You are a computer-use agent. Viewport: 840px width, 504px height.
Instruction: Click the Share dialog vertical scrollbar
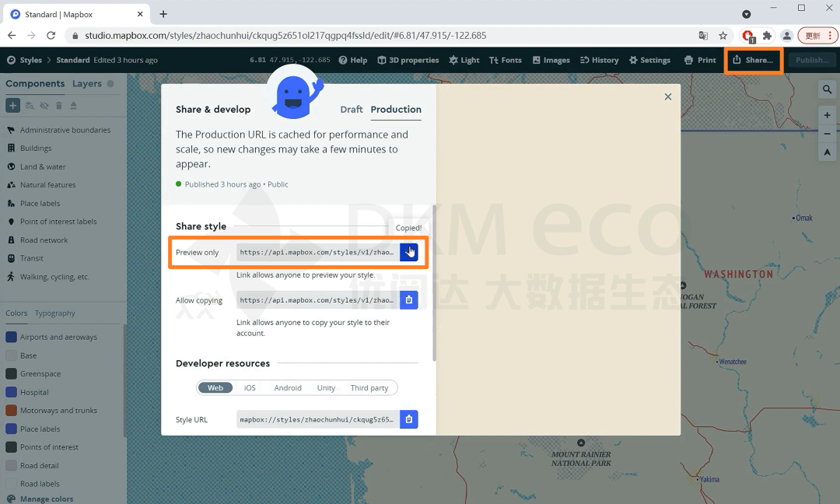pyautogui.click(x=434, y=284)
